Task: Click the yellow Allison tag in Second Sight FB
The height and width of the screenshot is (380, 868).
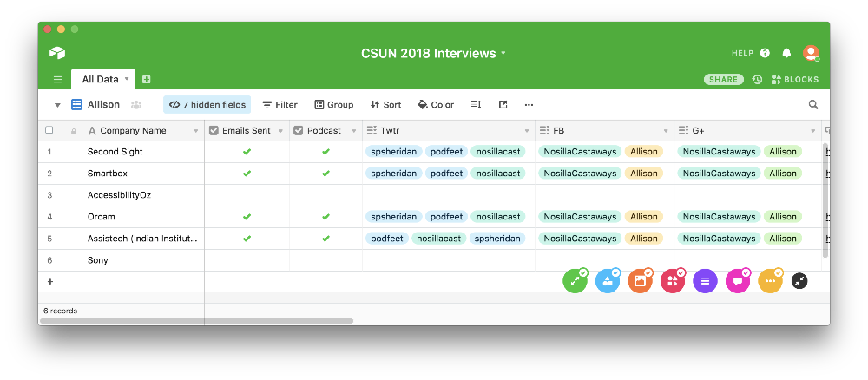Action: [644, 152]
